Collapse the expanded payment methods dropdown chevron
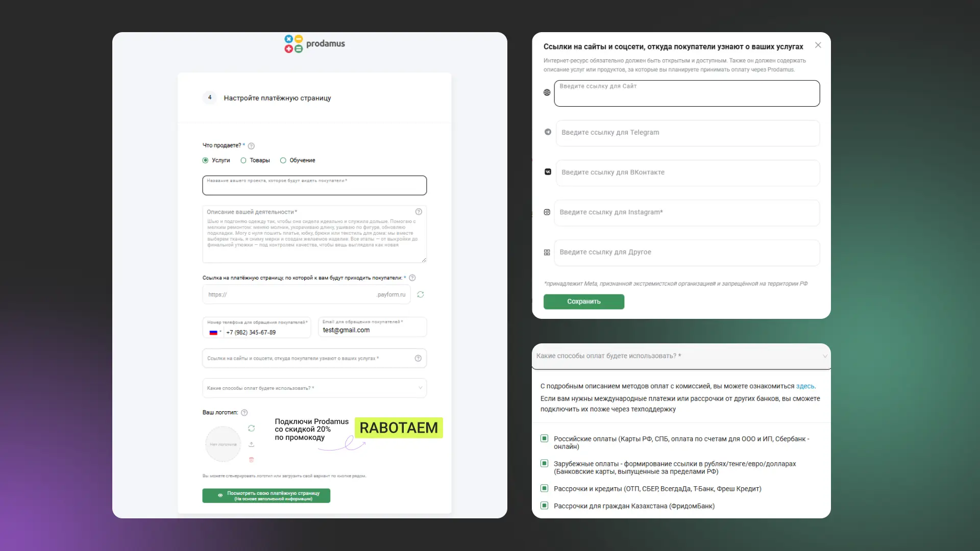980x551 pixels. coord(824,356)
